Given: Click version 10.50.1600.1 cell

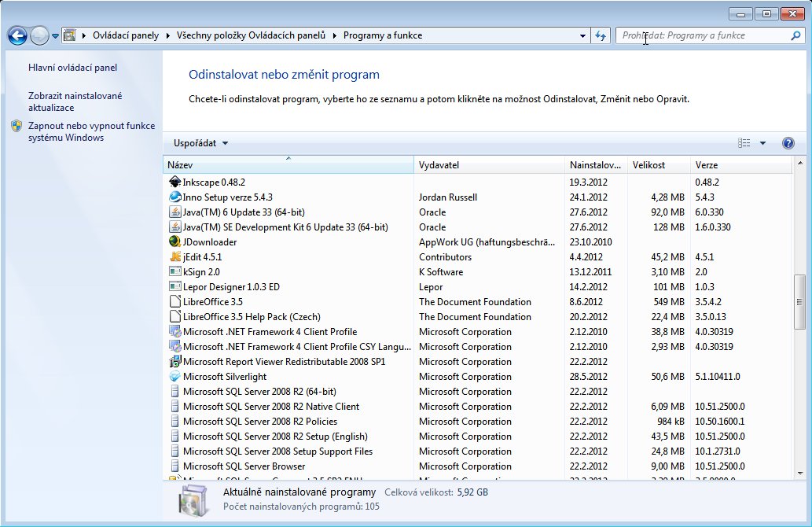Looking at the screenshot, I should (x=720, y=422).
